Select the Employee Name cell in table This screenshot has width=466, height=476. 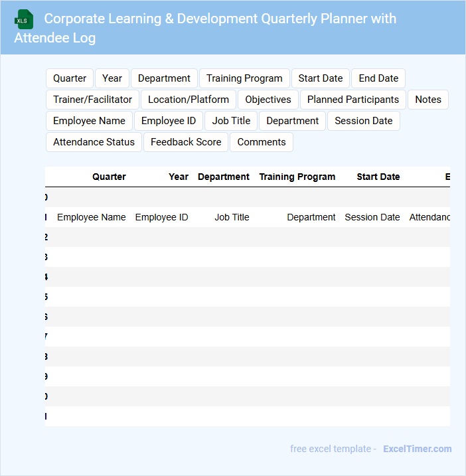tap(92, 217)
